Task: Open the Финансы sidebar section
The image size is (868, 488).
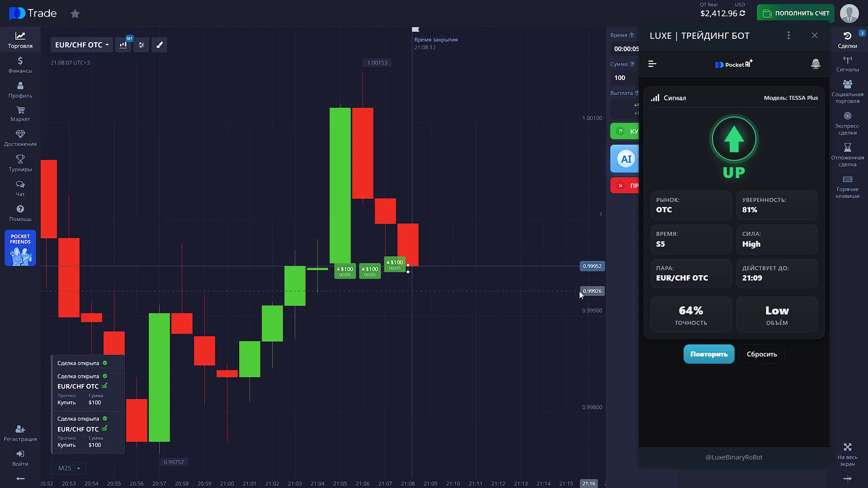Action: (x=20, y=65)
